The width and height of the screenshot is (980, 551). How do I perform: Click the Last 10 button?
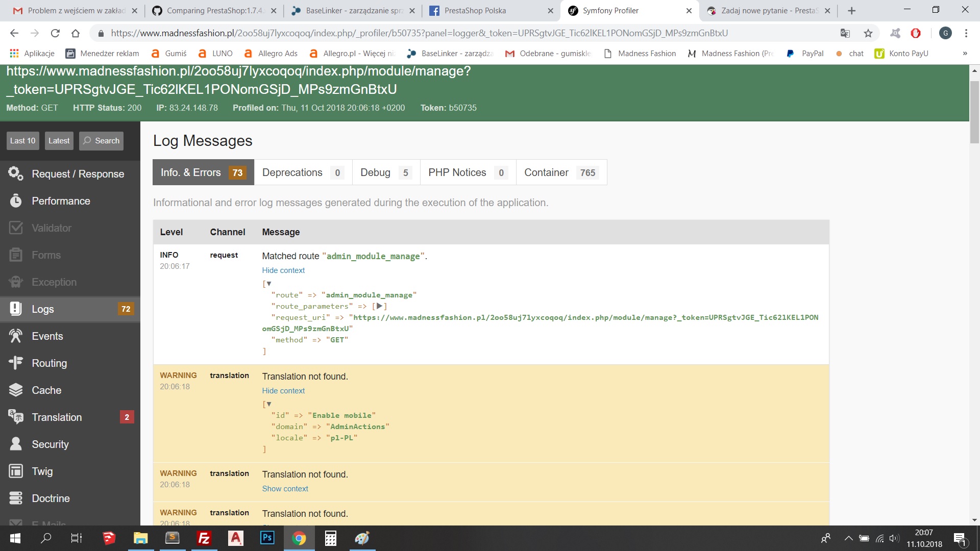click(x=22, y=141)
